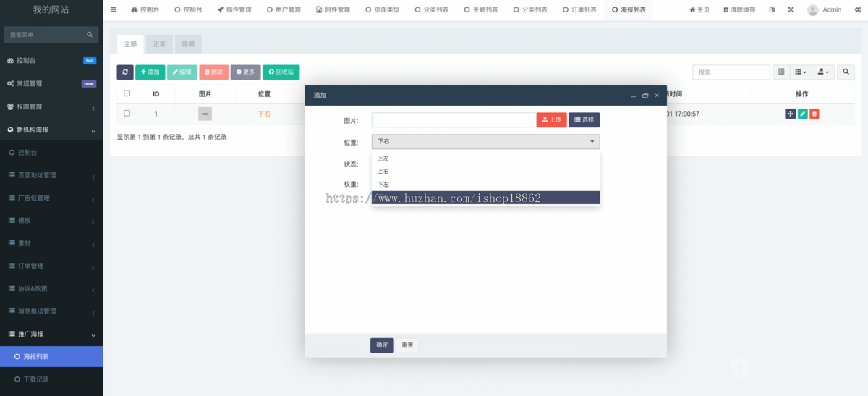868x396 pixels.
Task: Click the hamburger menu icon to collapse sidebar
Action: click(114, 10)
